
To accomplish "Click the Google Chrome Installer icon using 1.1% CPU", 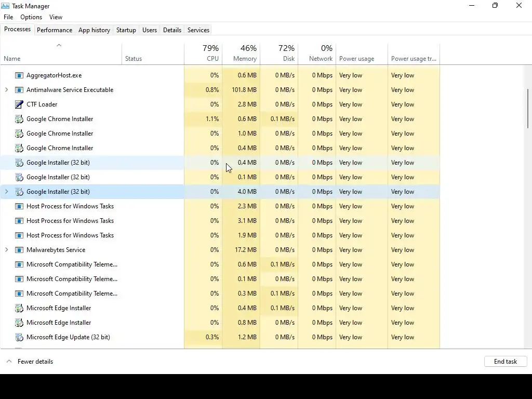I will 19,119.
